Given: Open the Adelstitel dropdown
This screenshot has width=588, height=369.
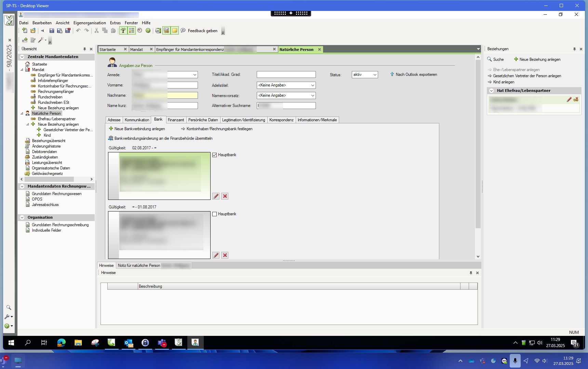Looking at the screenshot, I should pos(286,85).
